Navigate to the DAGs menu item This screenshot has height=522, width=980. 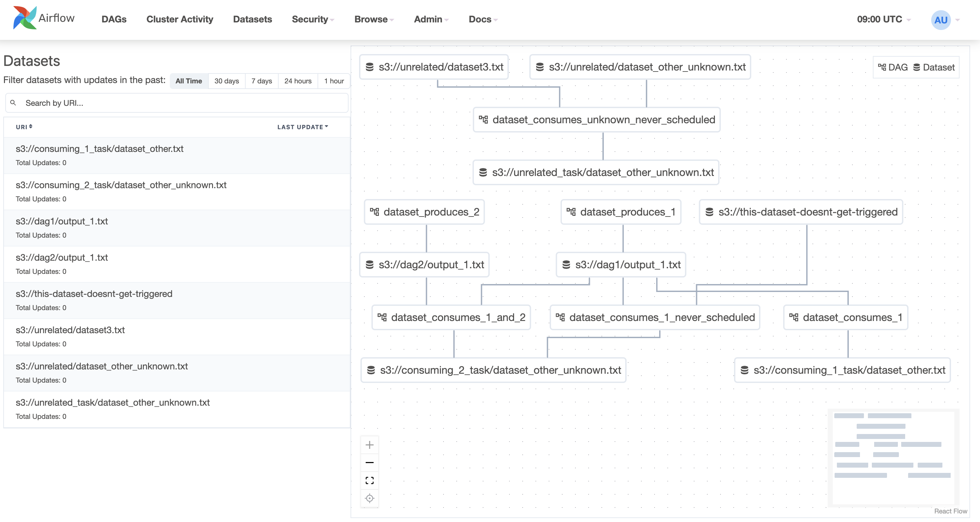114,19
